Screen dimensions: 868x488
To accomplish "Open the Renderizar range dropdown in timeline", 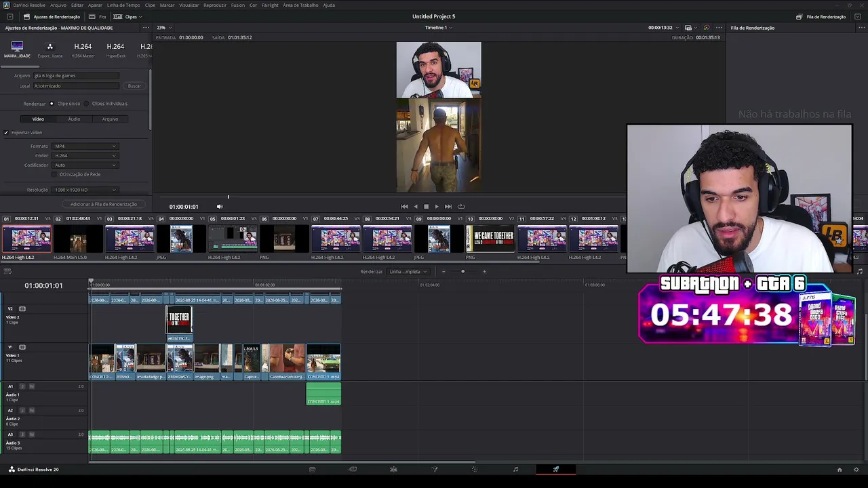I will pos(408,272).
